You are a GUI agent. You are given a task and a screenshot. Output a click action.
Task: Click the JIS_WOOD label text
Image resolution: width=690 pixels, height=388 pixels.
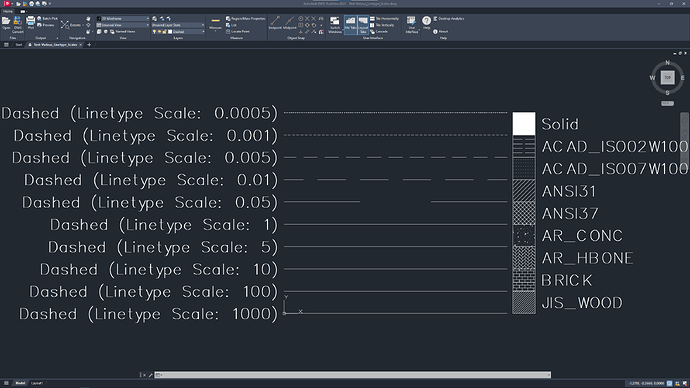tap(582, 303)
